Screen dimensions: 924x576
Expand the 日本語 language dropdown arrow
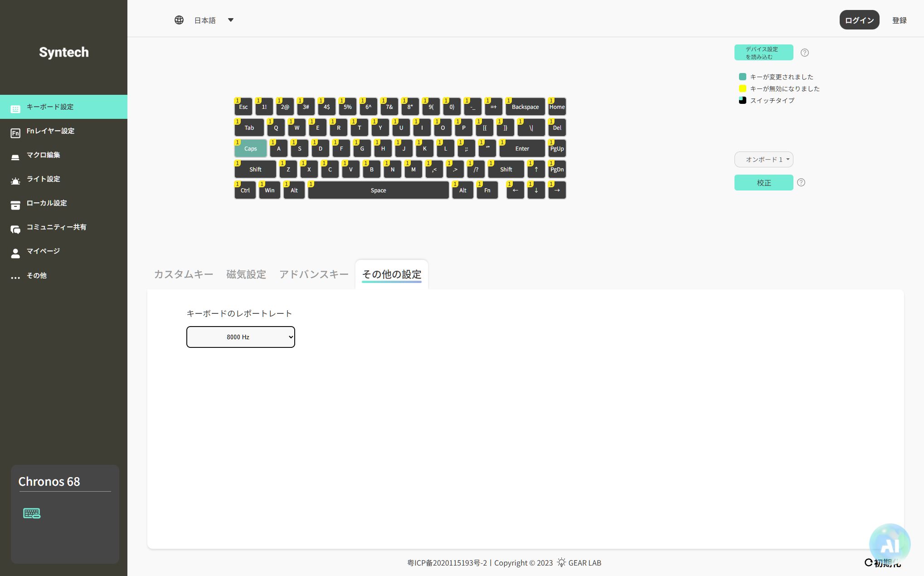230,20
